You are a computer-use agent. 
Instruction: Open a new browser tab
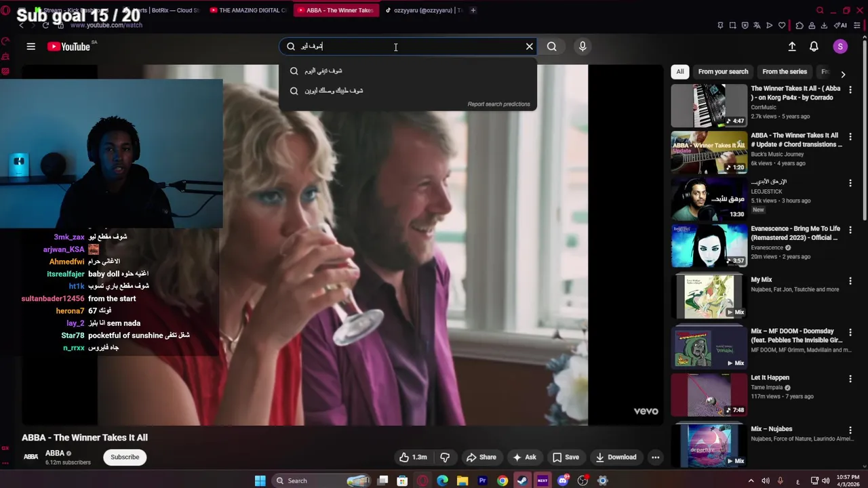click(x=473, y=10)
